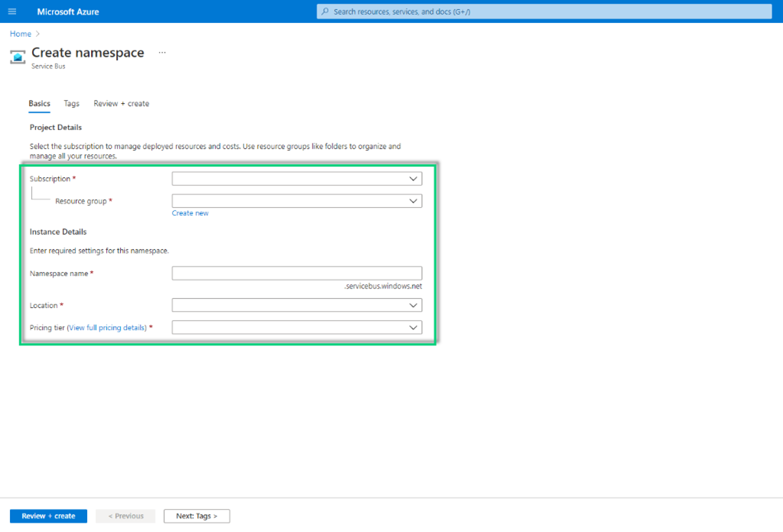The width and height of the screenshot is (783, 532).
Task: Click the breadcrumb chevron after Home
Action: tap(38, 34)
